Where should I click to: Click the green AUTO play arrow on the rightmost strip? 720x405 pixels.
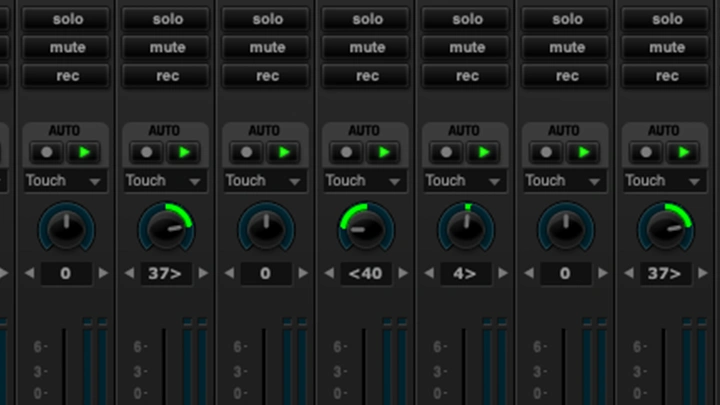pyautogui.click(x=684, y=152)
